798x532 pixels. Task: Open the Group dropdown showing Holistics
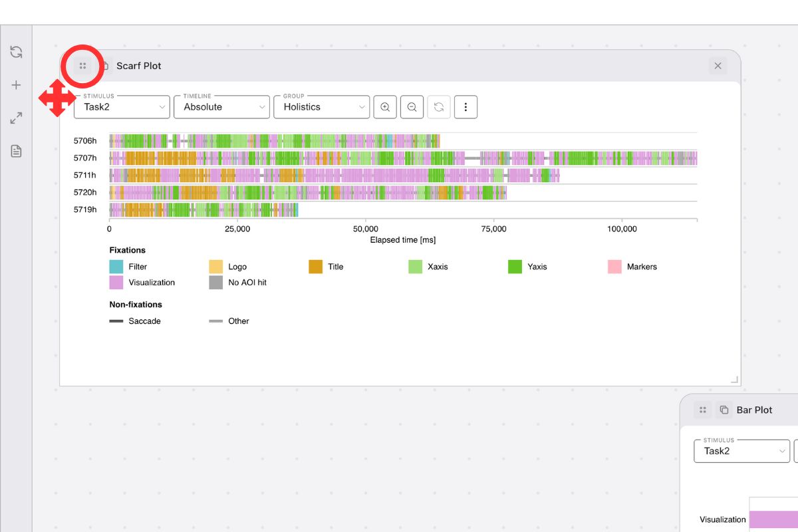pos(321,106)
